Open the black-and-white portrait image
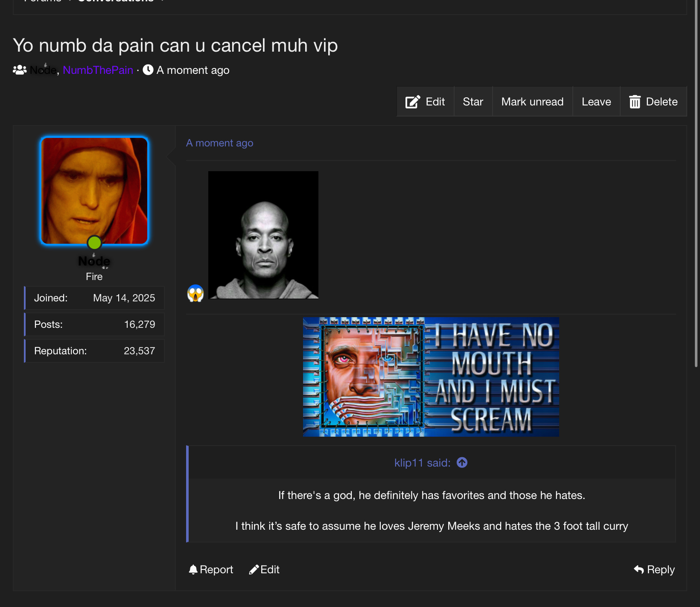This screenshot has height=607, width=700. pos(263,235)
